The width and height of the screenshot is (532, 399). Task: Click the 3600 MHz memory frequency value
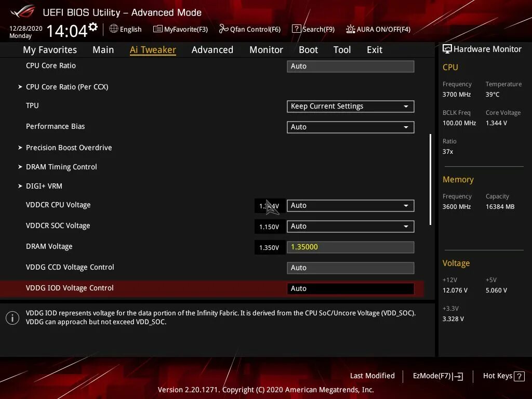[x=457, y=206]
